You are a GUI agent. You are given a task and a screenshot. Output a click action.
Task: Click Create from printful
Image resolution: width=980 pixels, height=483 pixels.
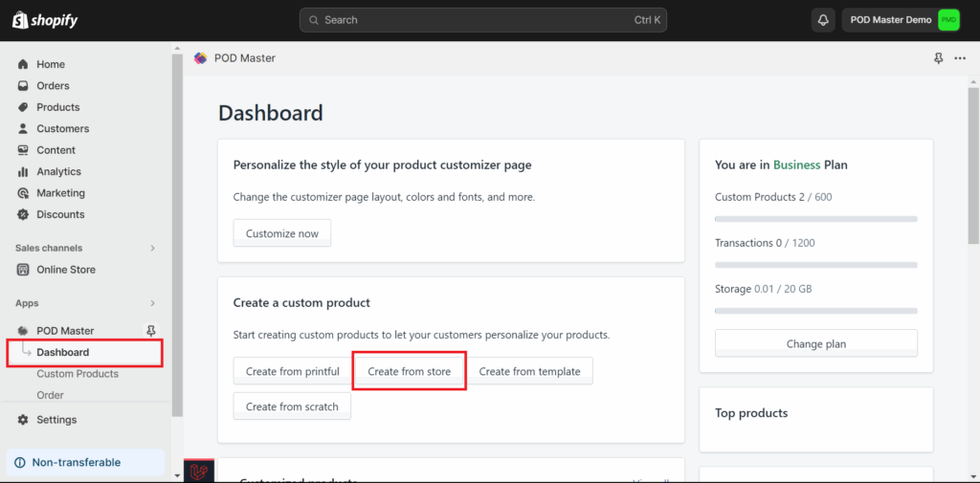tap(292, 371)
